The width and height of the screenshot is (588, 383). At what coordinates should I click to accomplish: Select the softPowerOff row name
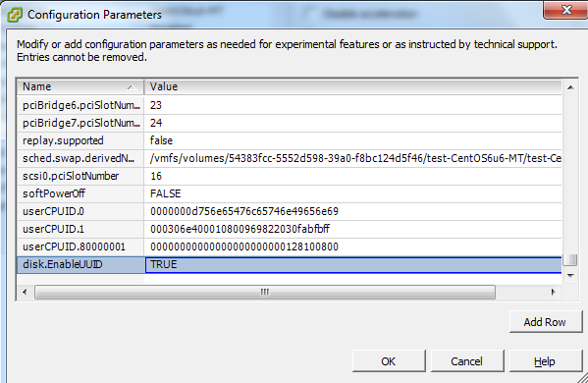coord(80,193)
